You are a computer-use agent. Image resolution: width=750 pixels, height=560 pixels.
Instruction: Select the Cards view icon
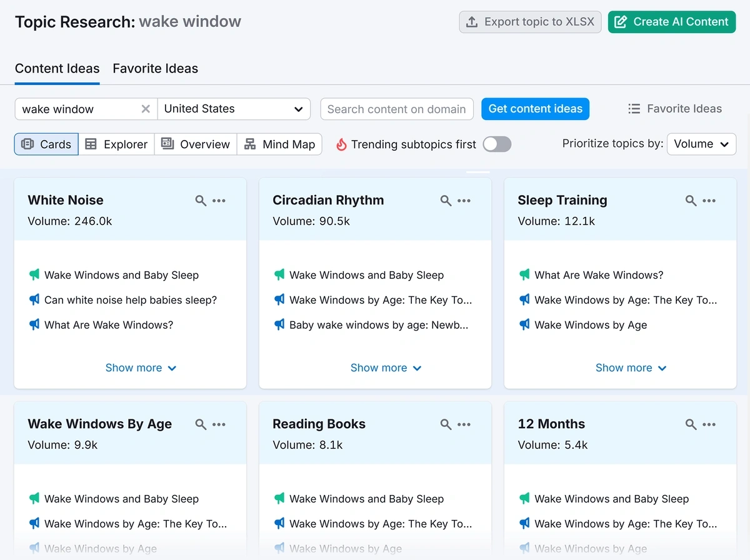(x=46, y=144)
